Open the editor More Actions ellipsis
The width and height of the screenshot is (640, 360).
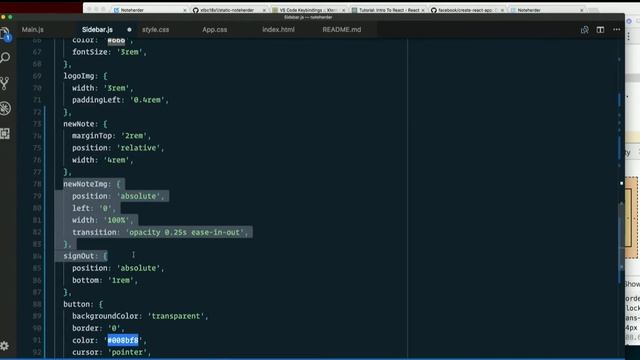[x=616, y=29]
